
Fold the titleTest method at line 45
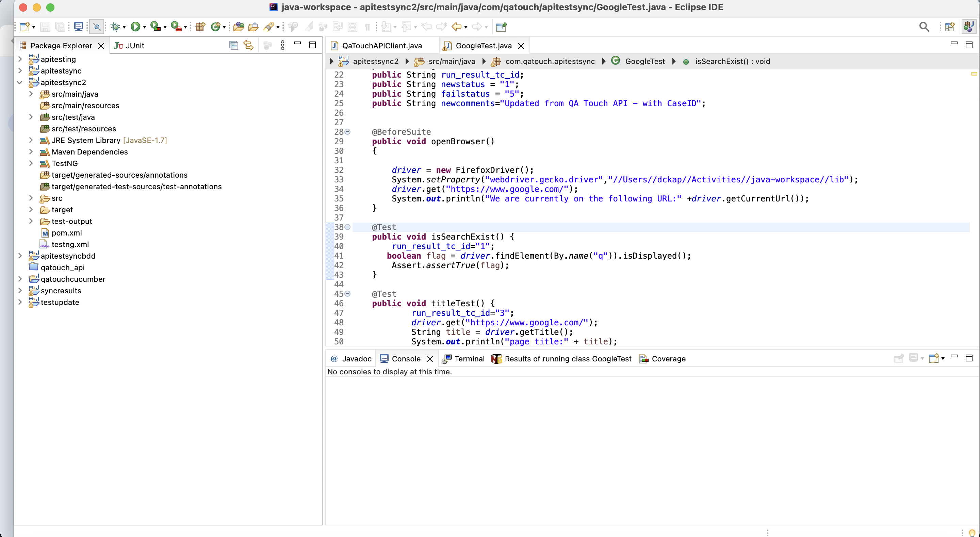pyautogui.click(x=347, y=294)
